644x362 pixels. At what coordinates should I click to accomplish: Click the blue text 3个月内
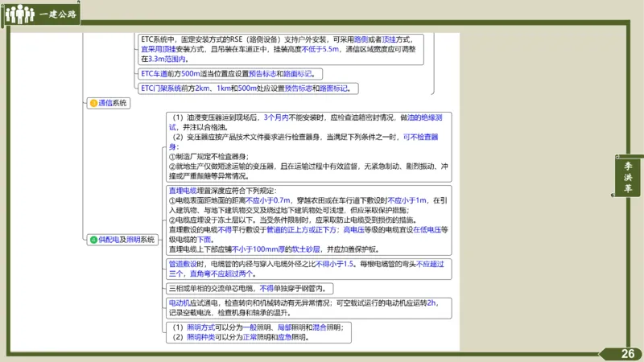276,117
